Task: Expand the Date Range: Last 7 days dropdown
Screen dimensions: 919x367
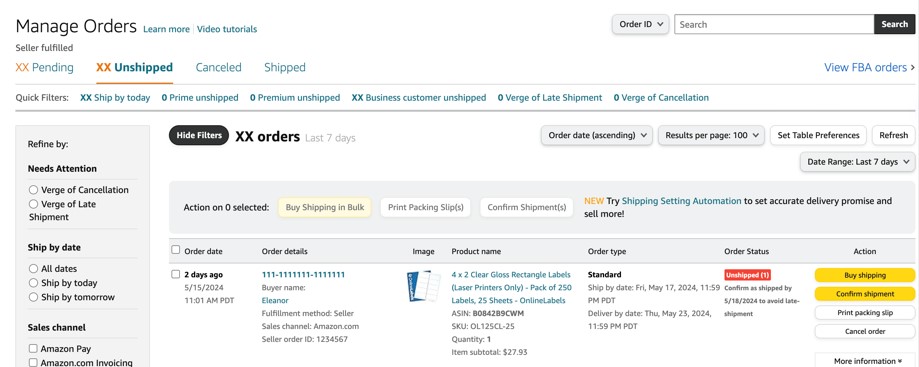Action: [x=857, y=162]
